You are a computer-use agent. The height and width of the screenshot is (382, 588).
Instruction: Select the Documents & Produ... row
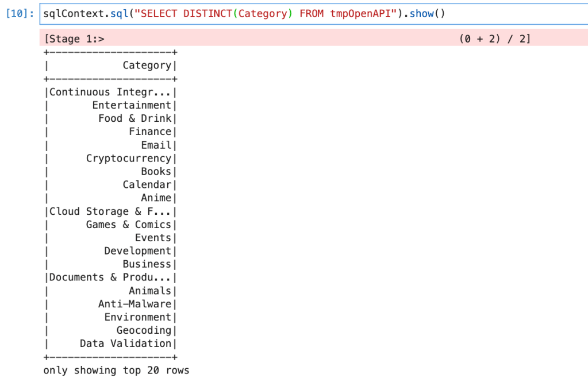[x=110, y=277]
